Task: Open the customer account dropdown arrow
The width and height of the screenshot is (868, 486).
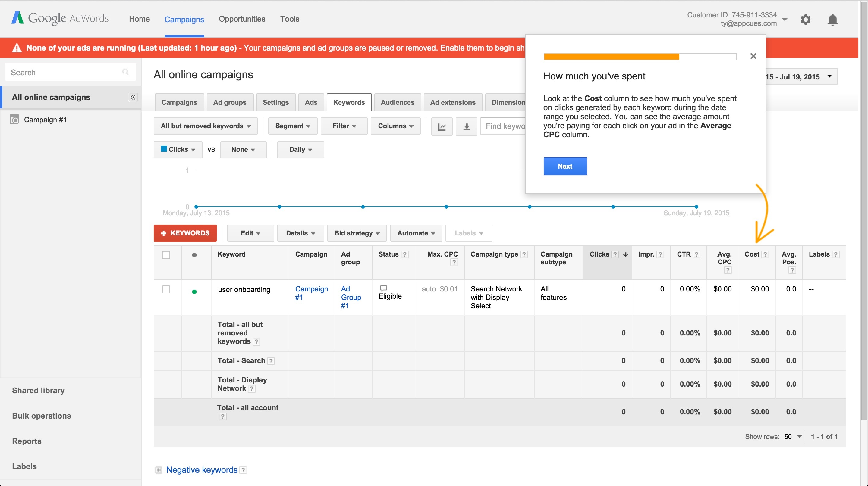Action: (785, 20)
